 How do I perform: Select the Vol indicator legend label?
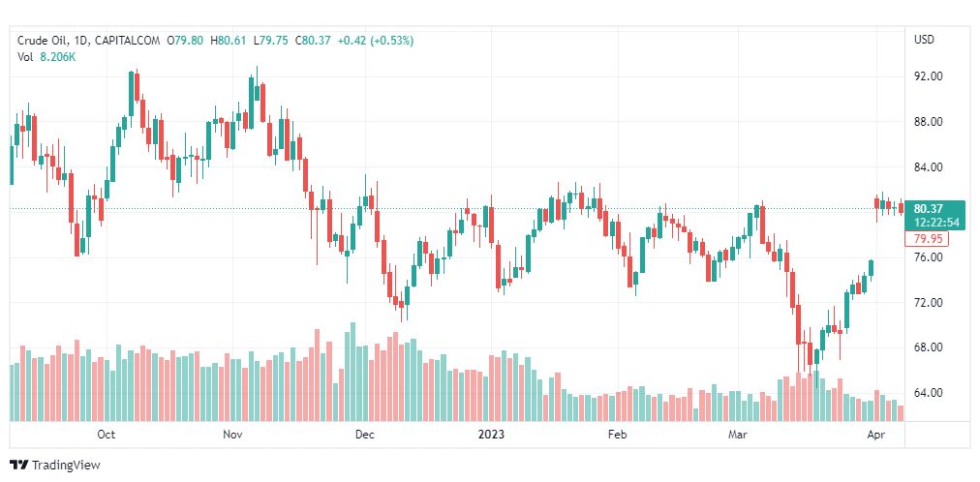click(25, 57)
